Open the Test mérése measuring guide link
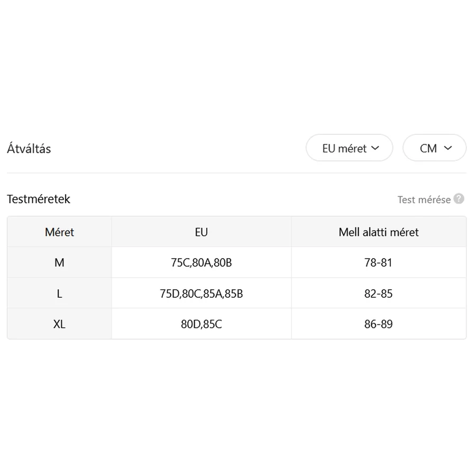 (x=424, y=199)
